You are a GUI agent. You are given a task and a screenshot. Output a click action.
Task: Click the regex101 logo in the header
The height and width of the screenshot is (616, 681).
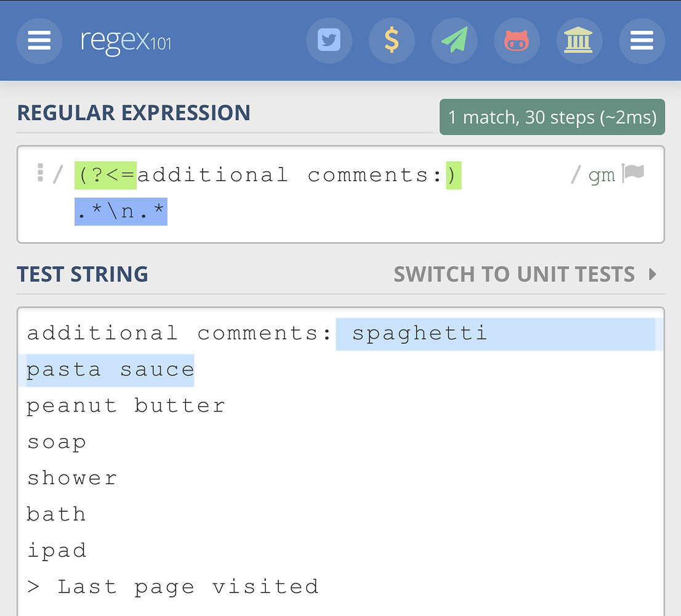point(125,41)
